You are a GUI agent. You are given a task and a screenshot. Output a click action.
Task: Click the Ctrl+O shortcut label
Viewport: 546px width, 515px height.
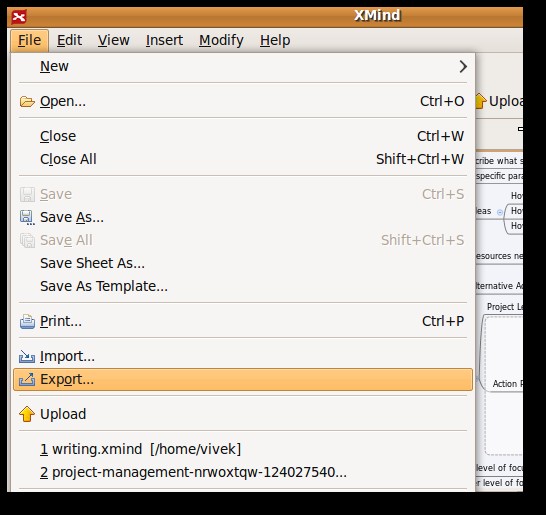coord(442,102)
